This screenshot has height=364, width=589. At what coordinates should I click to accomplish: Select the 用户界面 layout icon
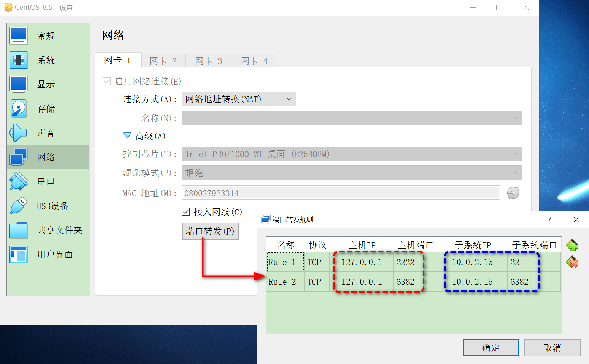[x=19, y=254]
